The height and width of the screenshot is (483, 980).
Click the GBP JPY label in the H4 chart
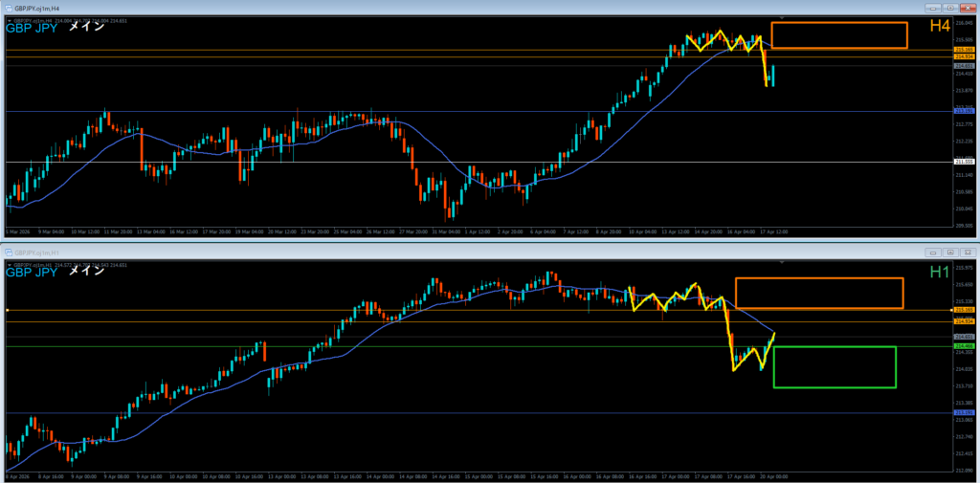tap(32, 28)
